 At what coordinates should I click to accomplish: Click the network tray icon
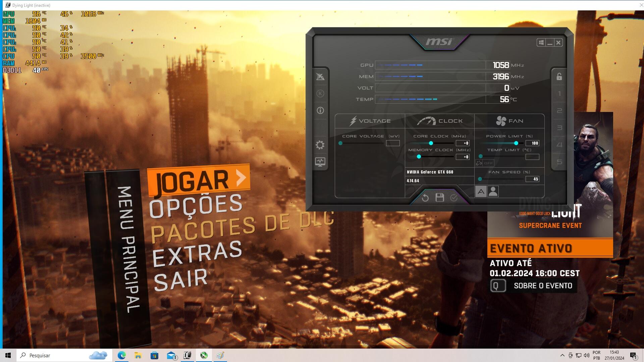pos(578,355)
